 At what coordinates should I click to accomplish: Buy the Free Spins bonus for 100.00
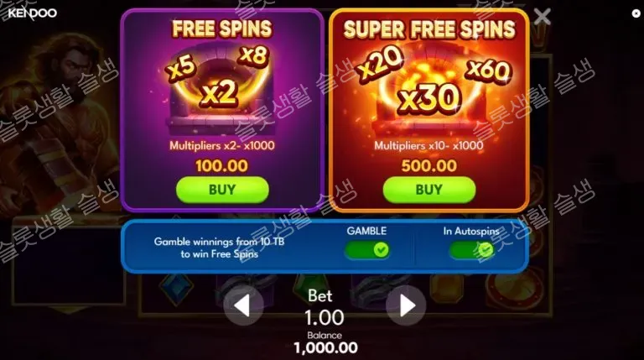(222, 190)
